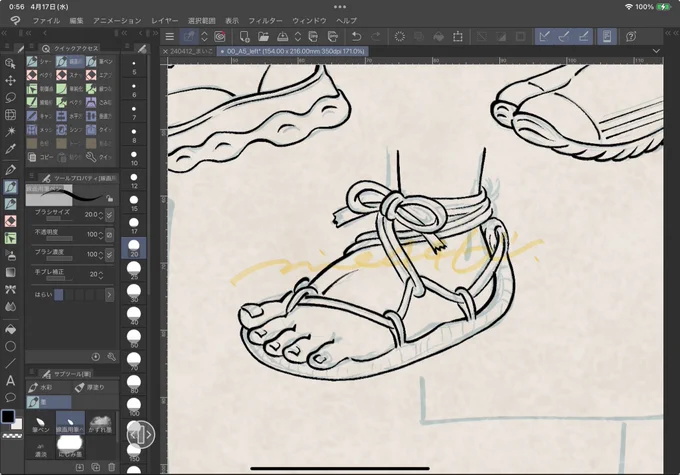Screen dimensions: 680x475
Task: Select the Lasso selection tool
Action: pyautogui.click(x=10, y=98)
